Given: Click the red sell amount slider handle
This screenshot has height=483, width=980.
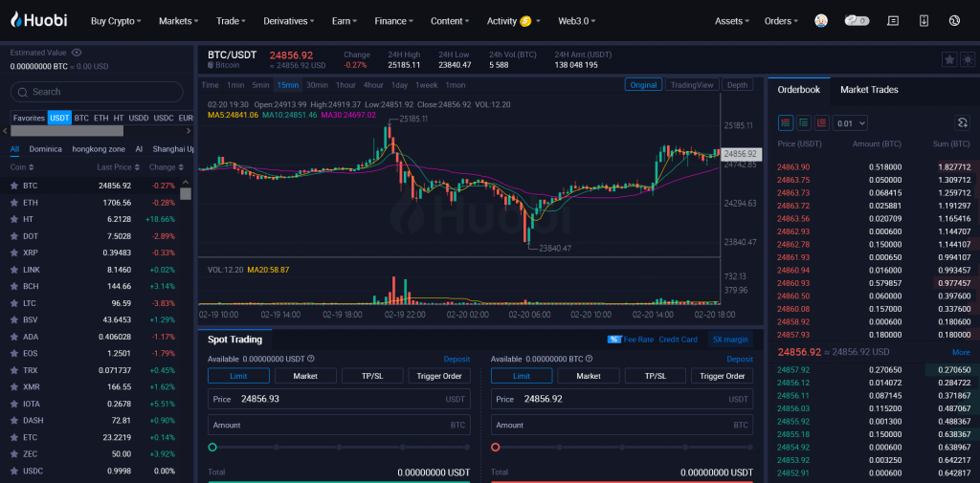Looking at the screenshot, I should pyautogui.click(x=496, y=448).
